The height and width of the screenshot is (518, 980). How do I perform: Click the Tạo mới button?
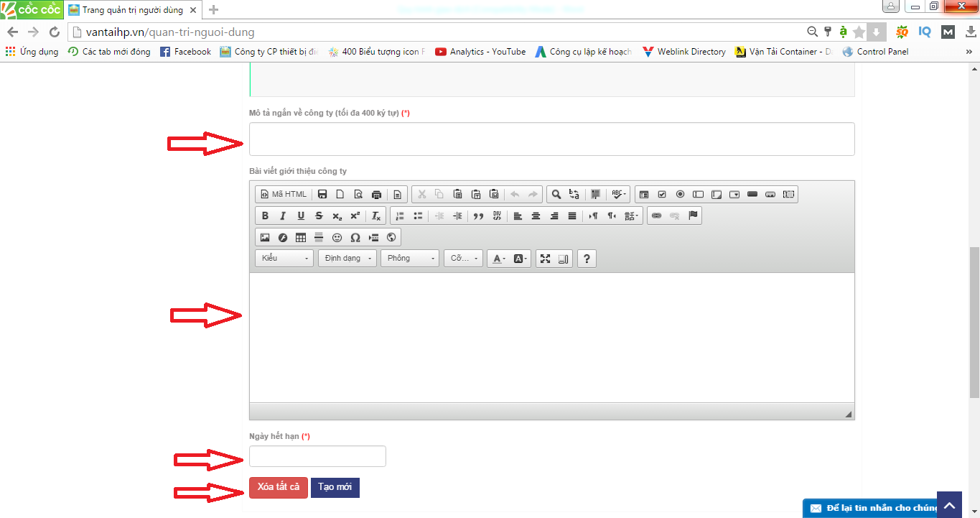(335, 487)
